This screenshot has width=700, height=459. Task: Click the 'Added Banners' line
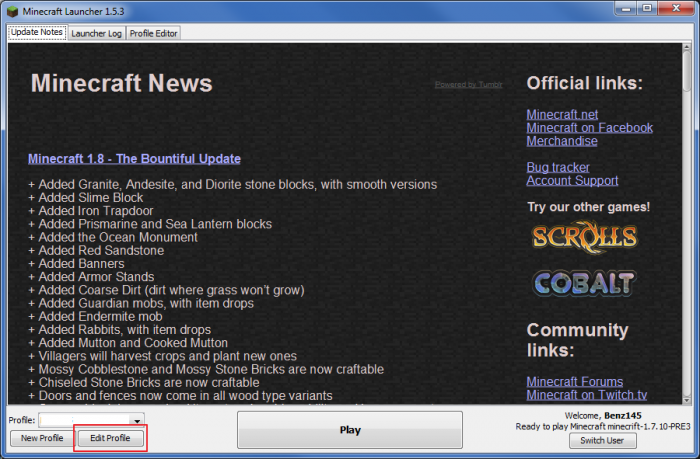[x=76, y=264]
